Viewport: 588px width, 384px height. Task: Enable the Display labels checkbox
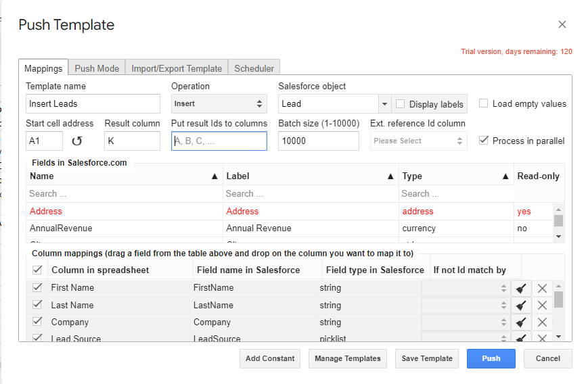(x=401, y=104)
